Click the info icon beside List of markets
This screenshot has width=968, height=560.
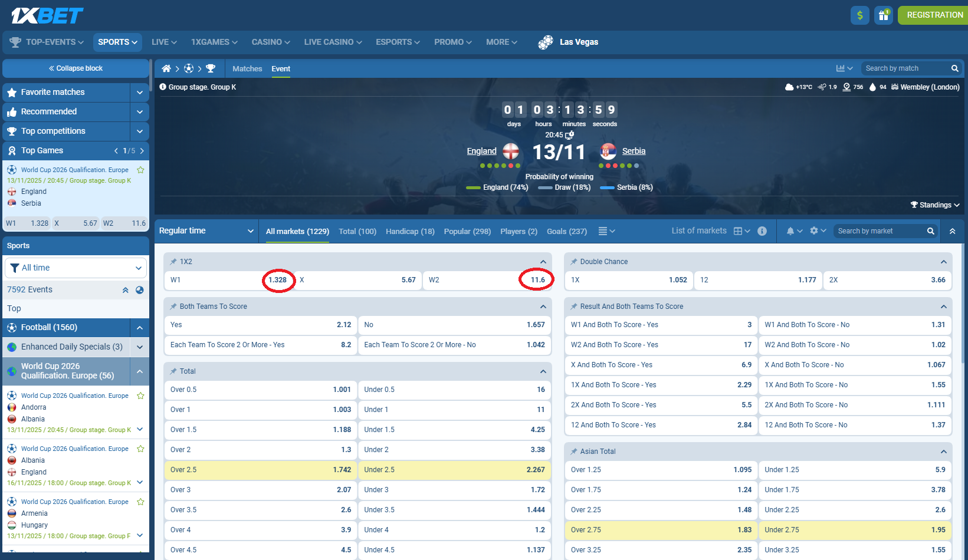[762, 231]
